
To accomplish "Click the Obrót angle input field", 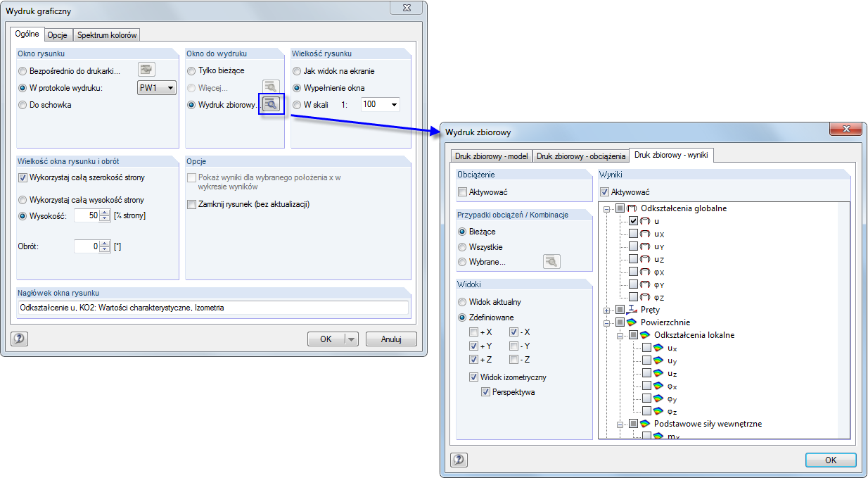I will click(x=87, y=246).
